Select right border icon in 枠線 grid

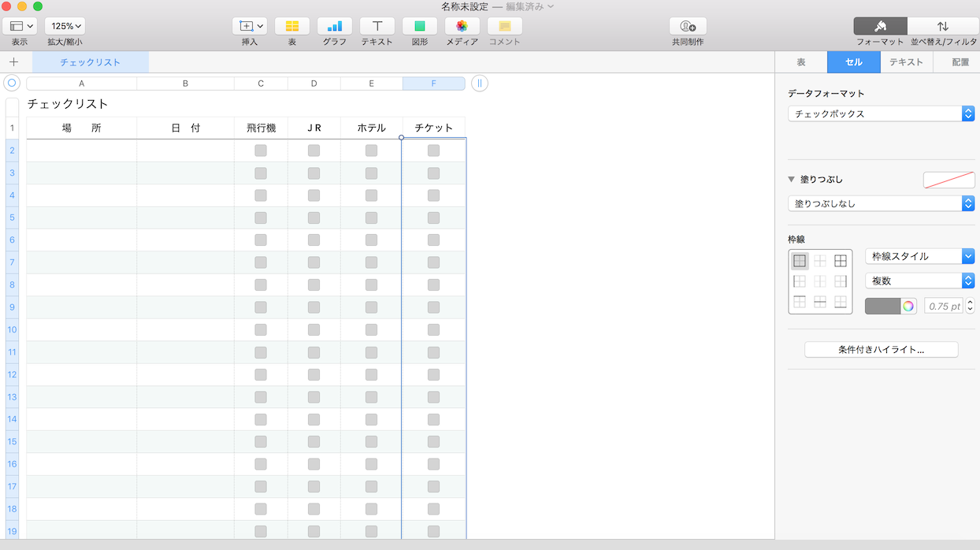click(x=841, y=281)
